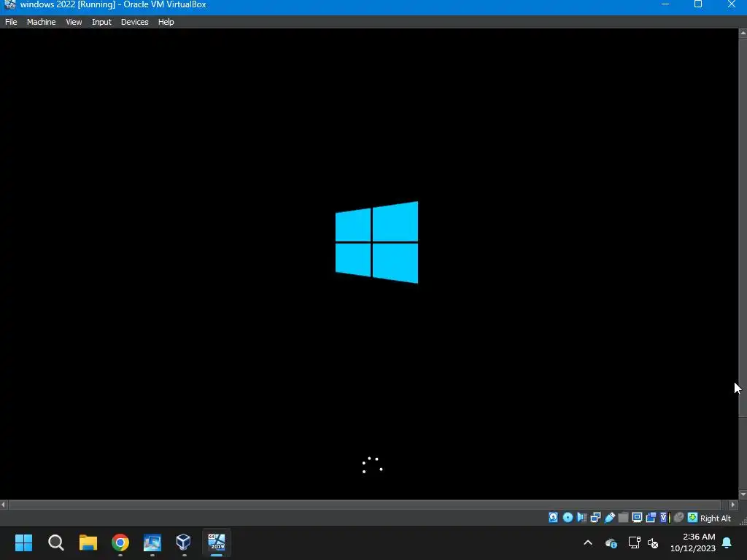Open the Help menu
The width and height of the screenshot is (747, 560).
point(166,22)
